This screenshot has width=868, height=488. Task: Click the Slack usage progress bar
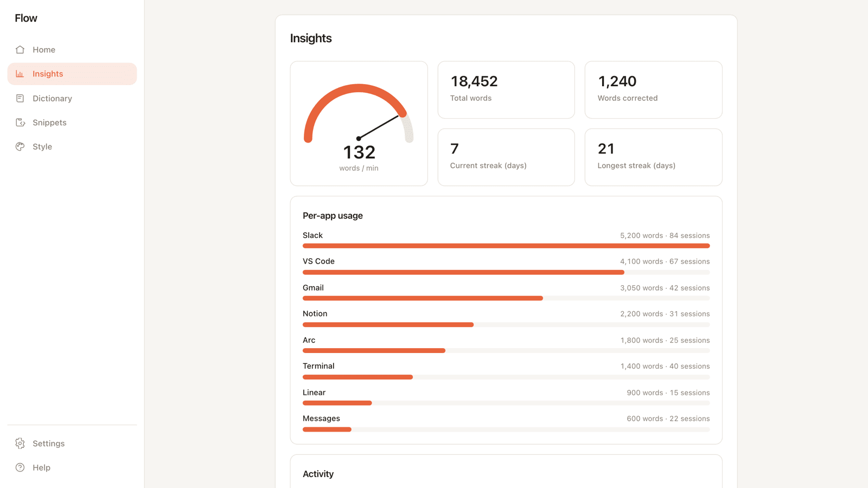[506, 246]
